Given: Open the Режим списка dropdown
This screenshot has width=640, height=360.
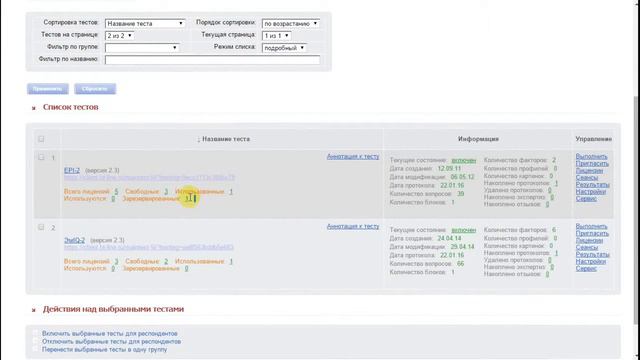Looking at the screenshot, I should pyautogui.click(x=284, y=48).
